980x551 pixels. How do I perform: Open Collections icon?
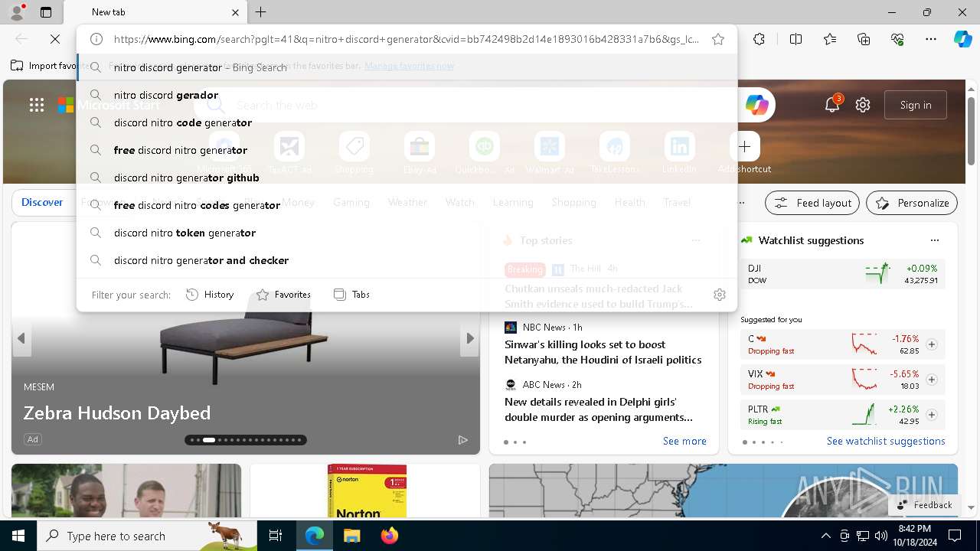tap(864, 39)
